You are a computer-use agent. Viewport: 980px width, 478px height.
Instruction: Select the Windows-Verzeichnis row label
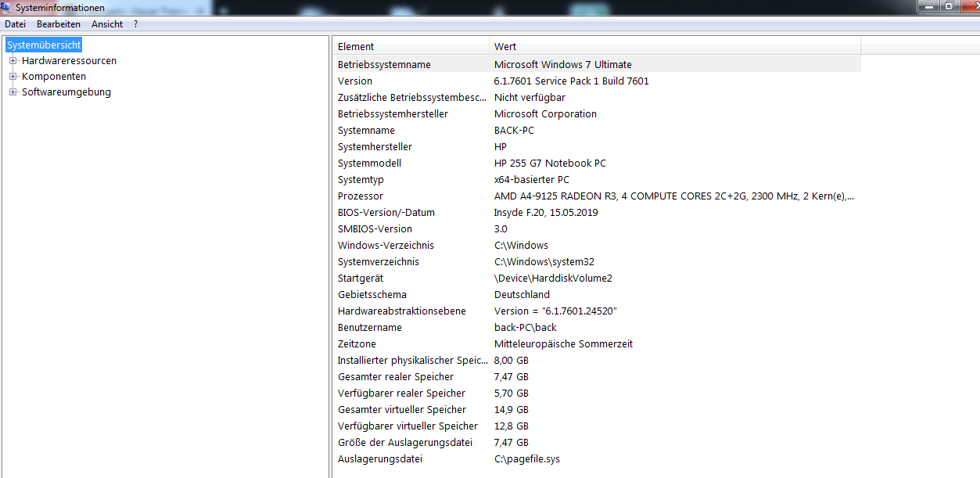coord(386,245)
